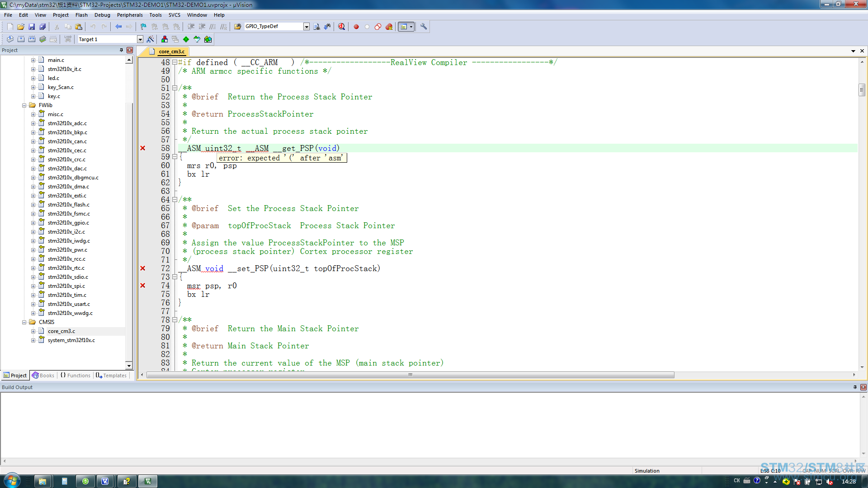This screenshot has width=868, height=488.
Task: Click the error marker on line 58
Action: pos(142,148)
